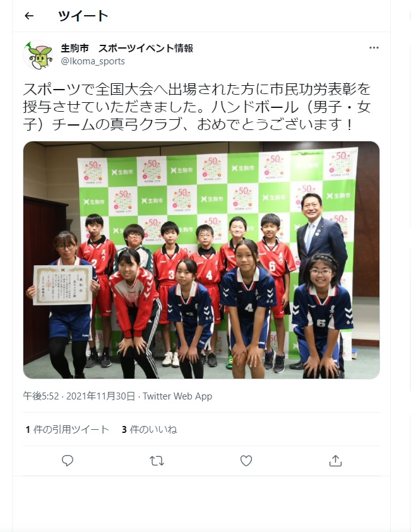Open the Twitter Web App source link
411x532 pixels.
(177, 396)
